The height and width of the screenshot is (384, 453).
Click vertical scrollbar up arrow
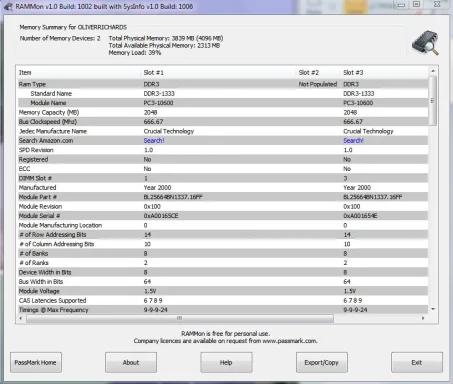[433, 71]
